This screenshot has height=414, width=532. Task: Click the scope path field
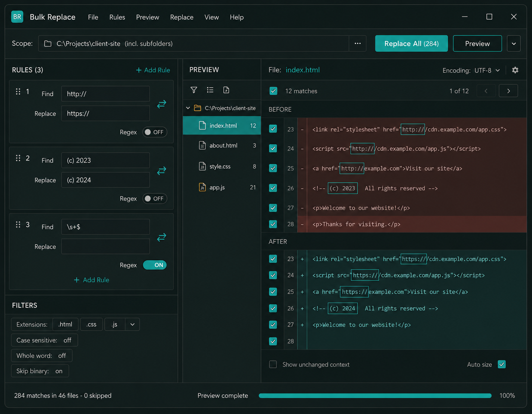[194, 43]
